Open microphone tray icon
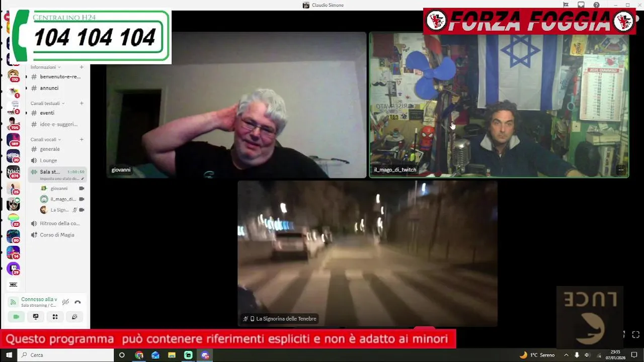The image size is (644, 362). tap(577, 355)
